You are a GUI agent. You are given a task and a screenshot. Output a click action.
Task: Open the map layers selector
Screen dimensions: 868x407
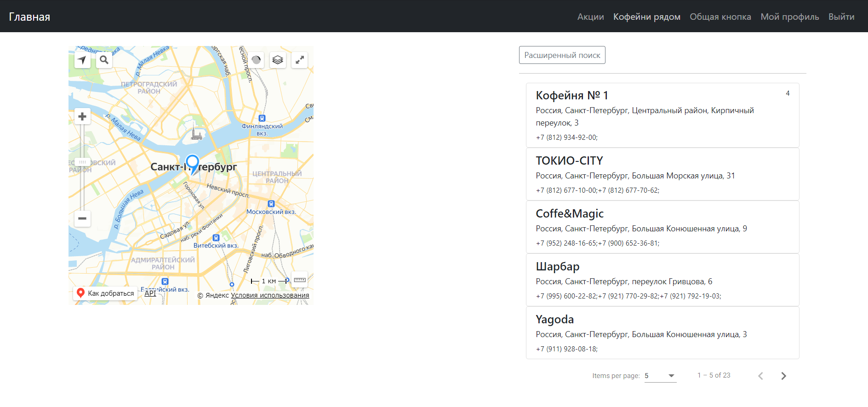278,60
